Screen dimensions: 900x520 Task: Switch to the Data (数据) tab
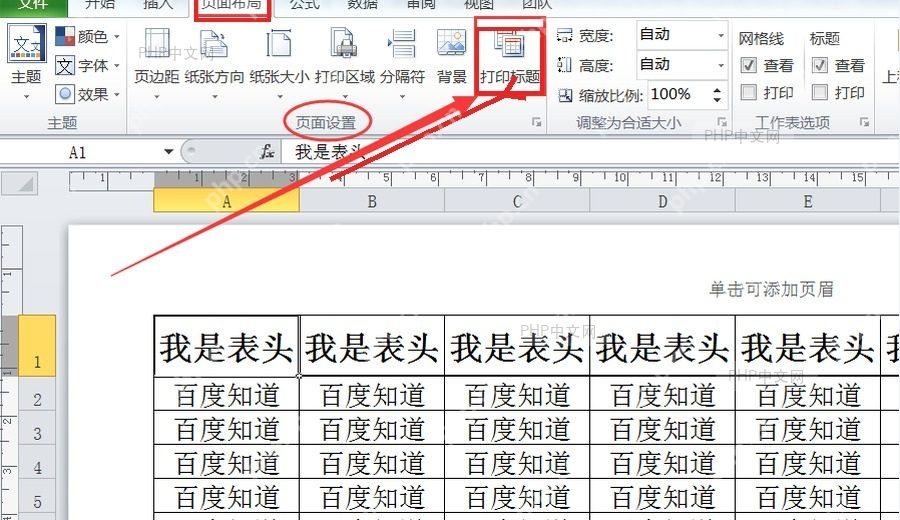[x=362, y=5]
